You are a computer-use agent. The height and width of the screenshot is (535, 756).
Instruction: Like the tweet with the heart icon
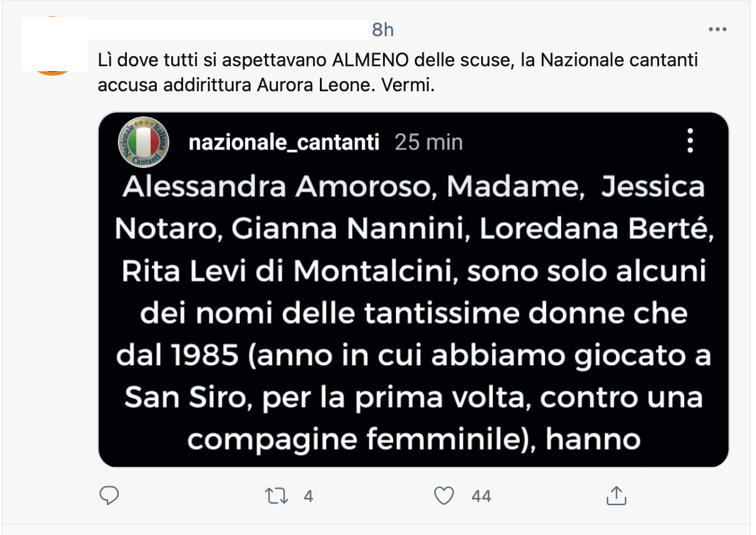[444, 496]
